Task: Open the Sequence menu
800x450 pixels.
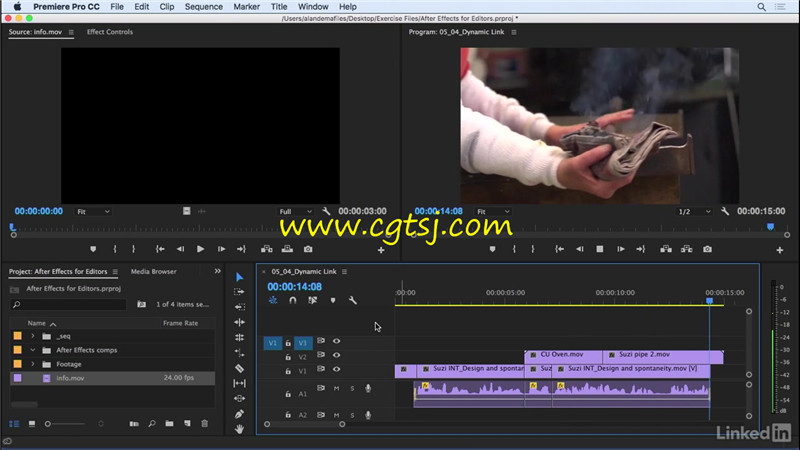Action: (x=204, y=7)
